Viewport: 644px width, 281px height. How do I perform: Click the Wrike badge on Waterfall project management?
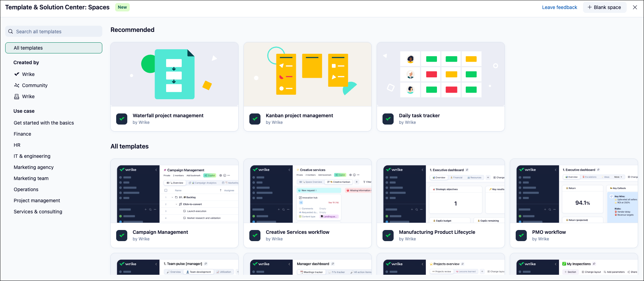pyautogui.click(x=122, y=119)
